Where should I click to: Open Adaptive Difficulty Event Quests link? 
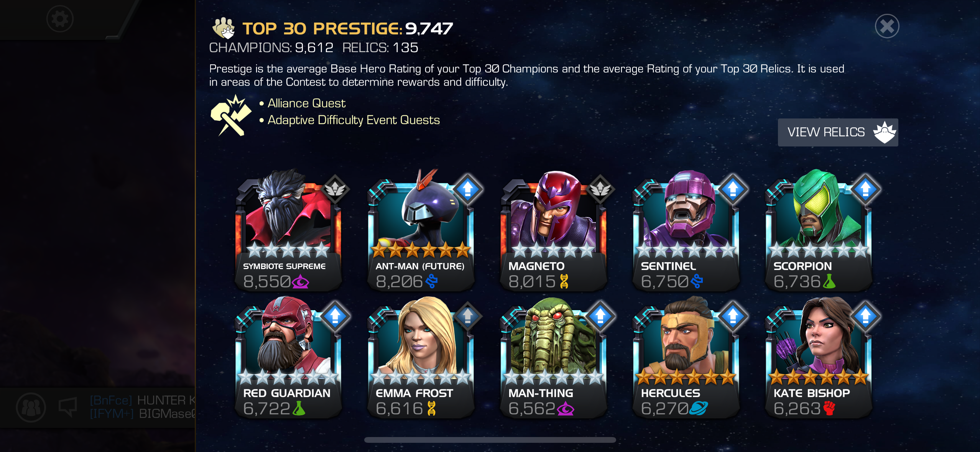point(354,120)
